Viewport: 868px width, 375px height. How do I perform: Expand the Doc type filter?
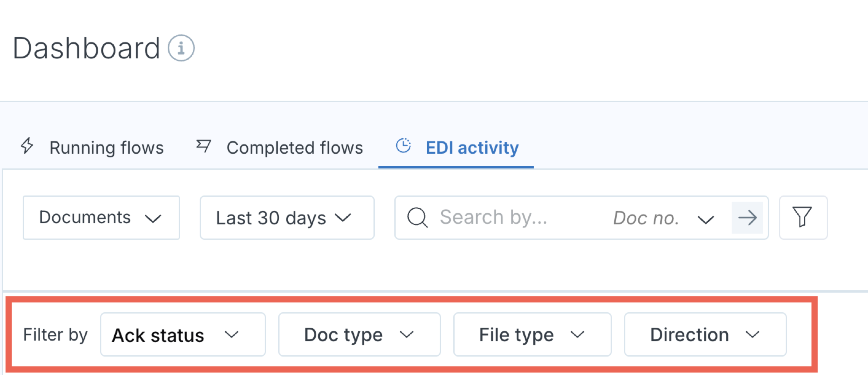[x=359, y=334]
